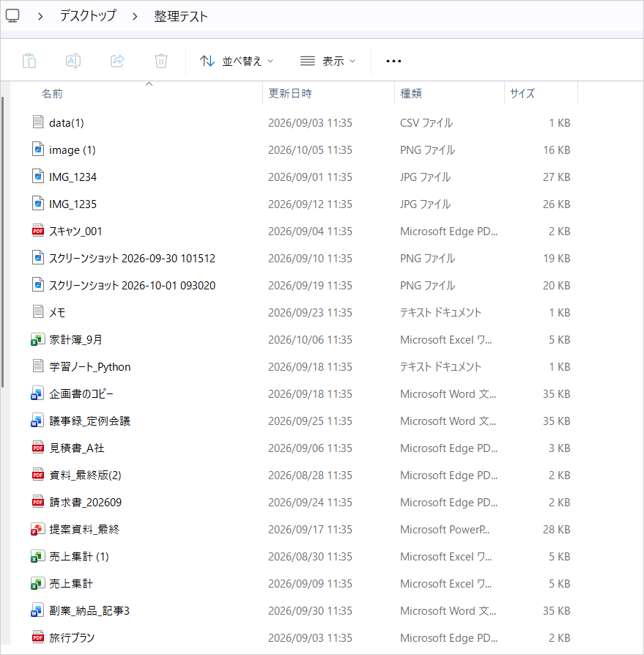Click the スキャン_001 PDF icon
This screenshot has height=655, width=644.
pyautogui.click(x=38, y=231)
